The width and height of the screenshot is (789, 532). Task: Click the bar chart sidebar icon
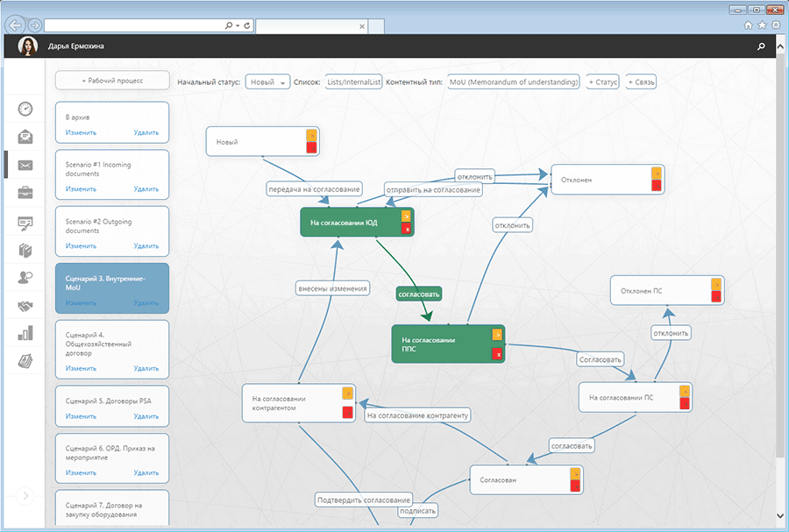[25, 333]
